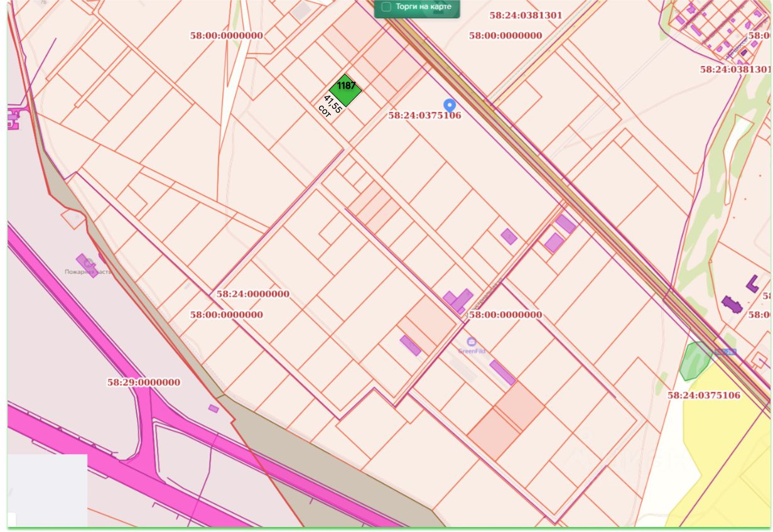
Task: Click the 58:24:0375106 label beside the blue pin
Action: [424, 116]
